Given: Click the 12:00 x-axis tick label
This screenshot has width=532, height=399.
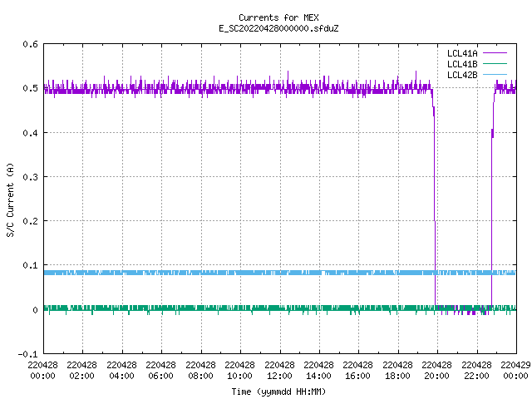Looking at the screenshot, I should point(279,370).
